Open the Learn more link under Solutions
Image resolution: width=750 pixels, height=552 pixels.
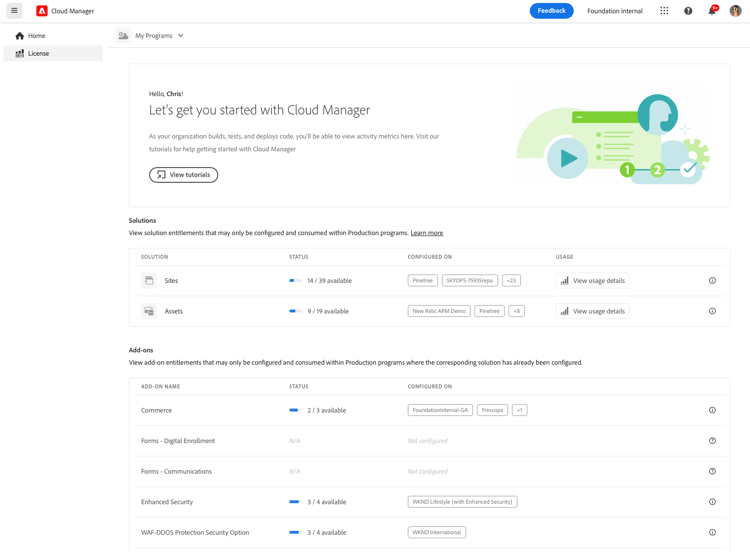[427, 233]
